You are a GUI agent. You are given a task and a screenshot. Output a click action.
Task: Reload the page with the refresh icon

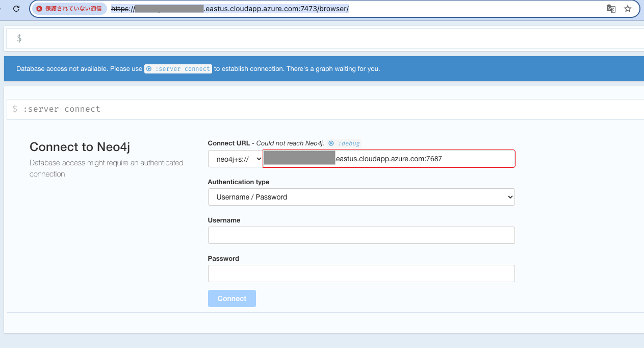(16, 9)
